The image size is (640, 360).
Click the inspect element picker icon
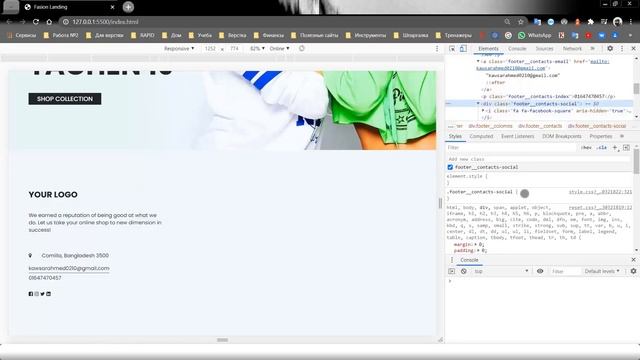tap(452, 49)
